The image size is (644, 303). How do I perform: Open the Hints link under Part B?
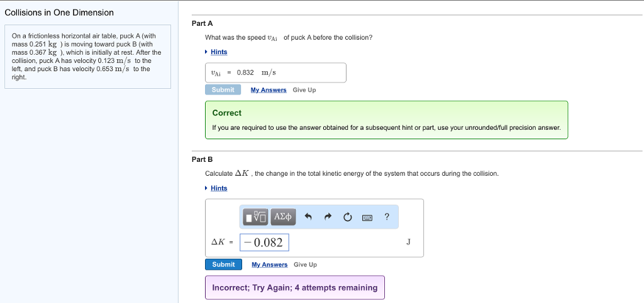(219, 188)
